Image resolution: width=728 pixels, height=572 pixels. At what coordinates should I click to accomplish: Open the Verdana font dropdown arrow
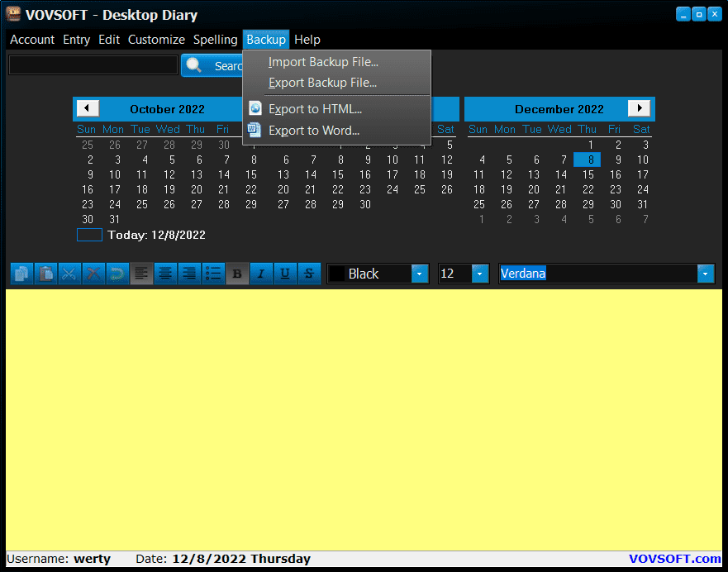705,274
